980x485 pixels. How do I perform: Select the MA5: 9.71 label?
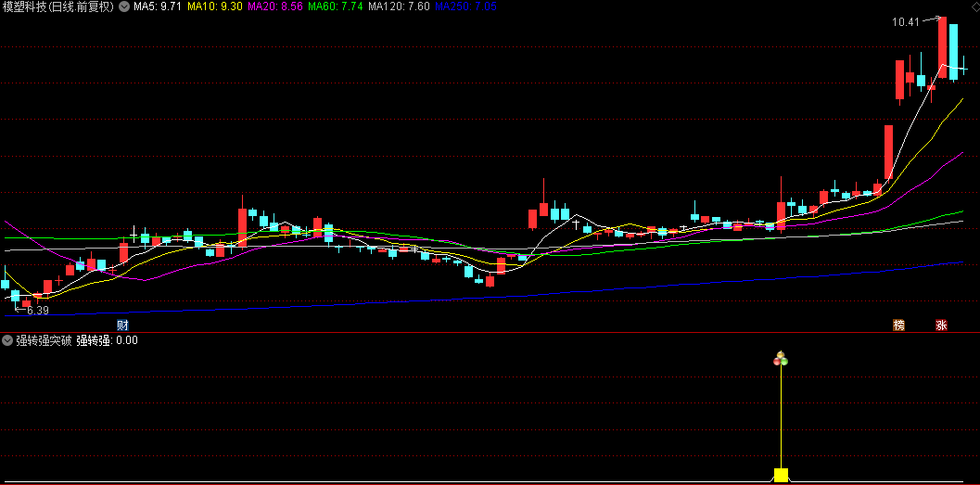coord(158,6)
